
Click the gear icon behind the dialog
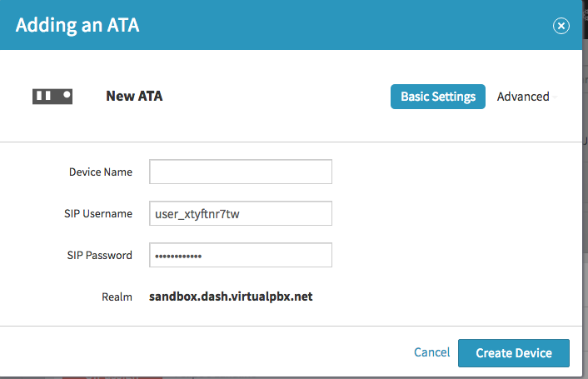tap(585, 14)
